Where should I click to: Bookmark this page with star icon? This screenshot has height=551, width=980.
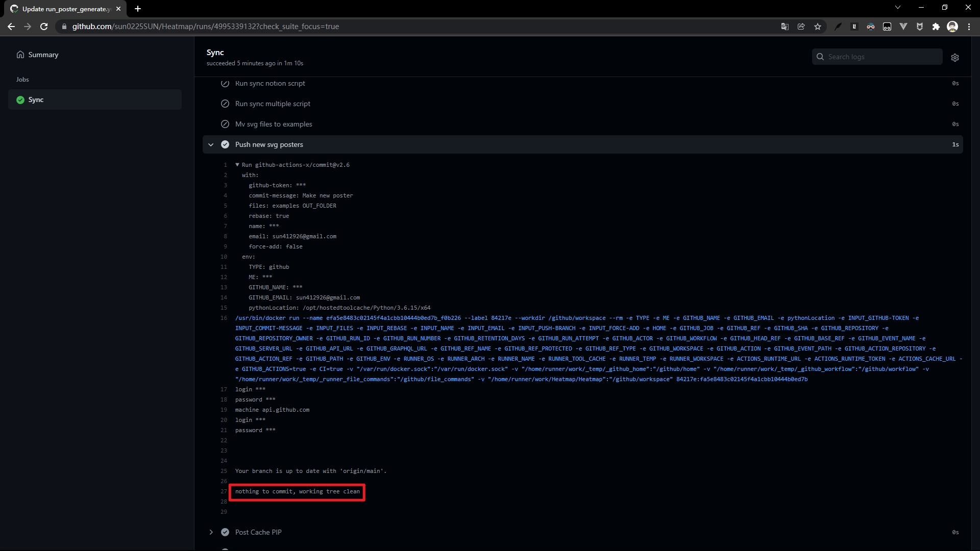[818, 27]
